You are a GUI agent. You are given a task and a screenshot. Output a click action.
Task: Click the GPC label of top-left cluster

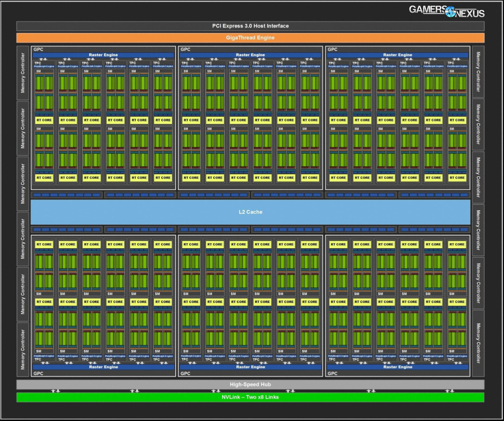click(38, 49)
